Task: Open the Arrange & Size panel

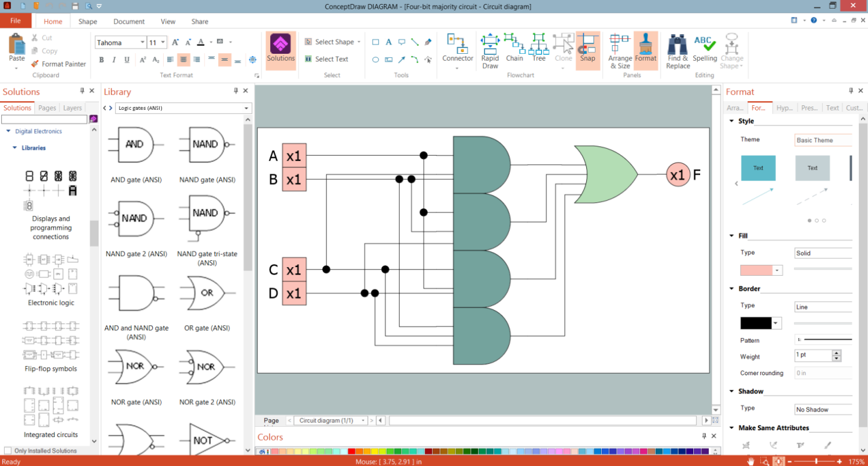Action: click(620, 50)
